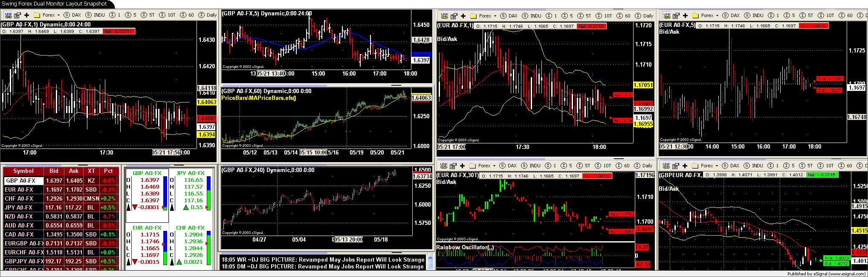Toggle the LINK icon in the GBP 1-minute chart toolbar

(8, 15)
